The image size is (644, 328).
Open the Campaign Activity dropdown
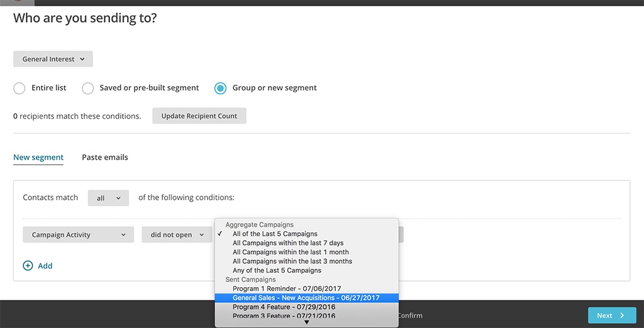coord(79,235)
